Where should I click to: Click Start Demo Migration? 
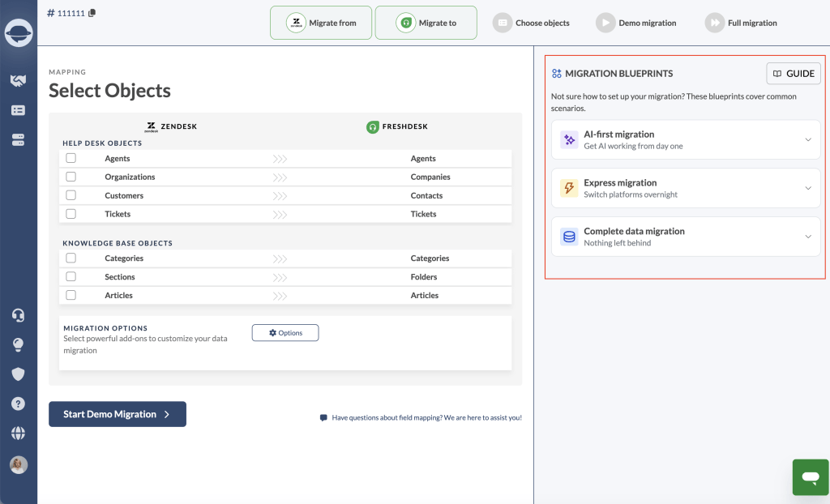point(118,414)
